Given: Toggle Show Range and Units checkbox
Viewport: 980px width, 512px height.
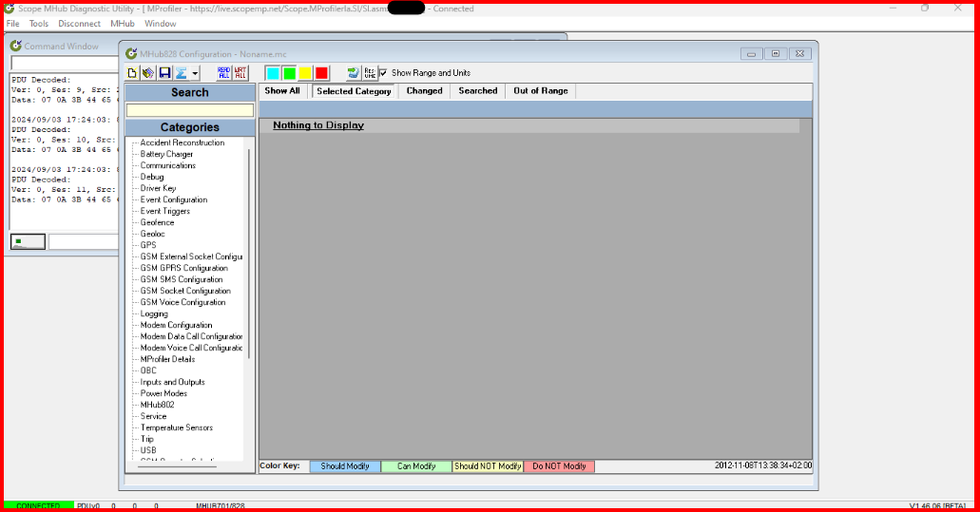Looking at the screenshot, I should coord(383,73).
